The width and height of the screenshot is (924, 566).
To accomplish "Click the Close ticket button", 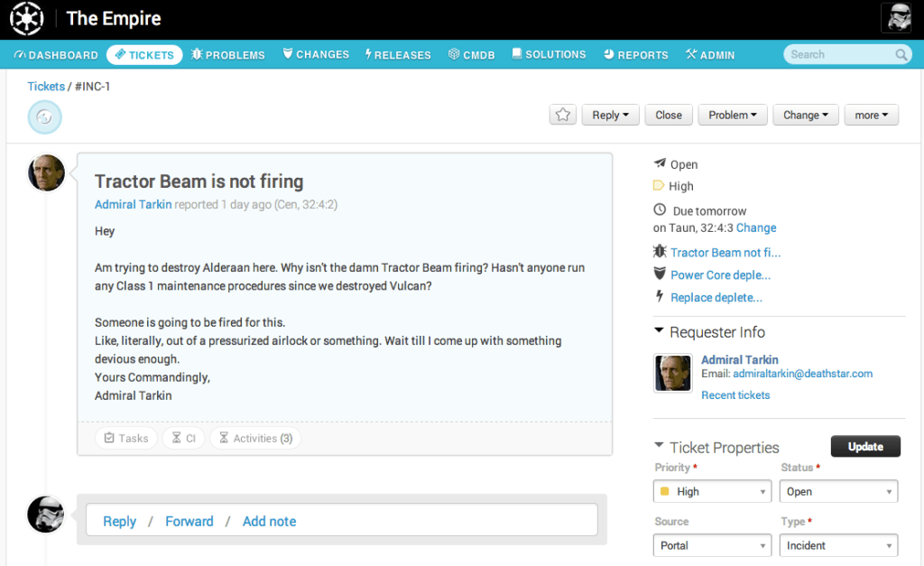I will tap(669, 115).
